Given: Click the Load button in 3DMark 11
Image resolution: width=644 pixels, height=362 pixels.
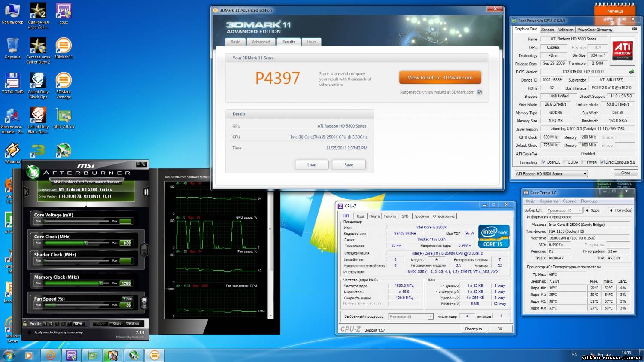Looking at the screenshot, I should (312, 165).
